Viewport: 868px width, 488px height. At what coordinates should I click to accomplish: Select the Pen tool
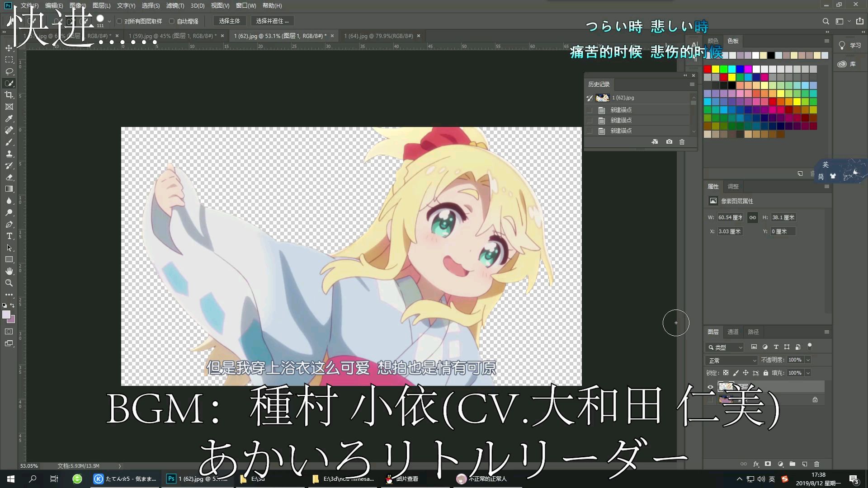(x=9, y=224)
